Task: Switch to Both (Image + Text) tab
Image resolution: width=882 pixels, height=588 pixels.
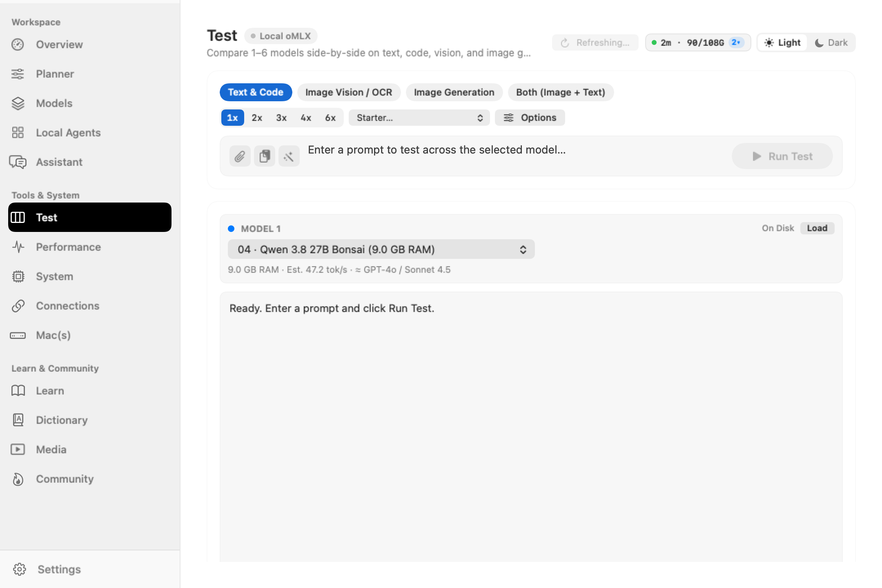Action: pos(561,92)
